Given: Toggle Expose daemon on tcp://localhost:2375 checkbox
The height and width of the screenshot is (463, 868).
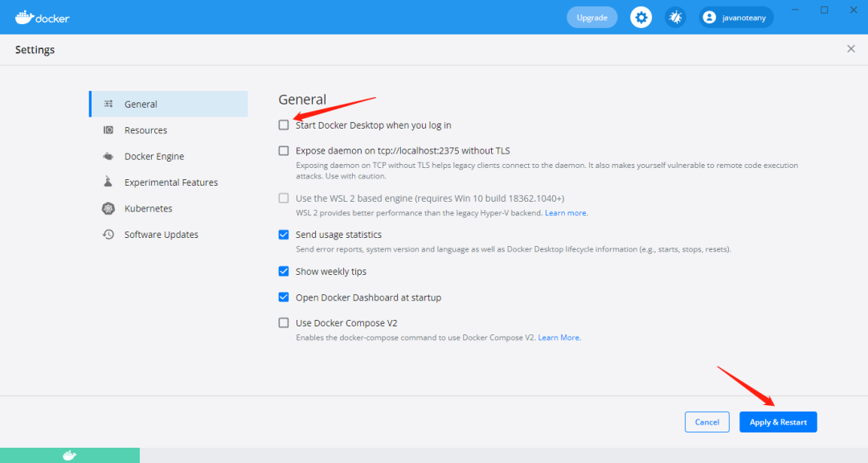Looking at the screenshot, I should (284, 150).
